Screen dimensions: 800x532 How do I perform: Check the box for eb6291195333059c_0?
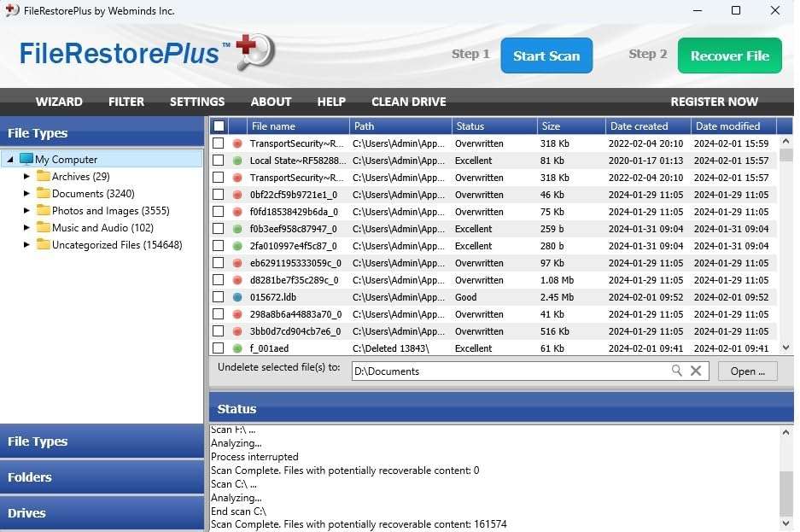coord(219,263)
